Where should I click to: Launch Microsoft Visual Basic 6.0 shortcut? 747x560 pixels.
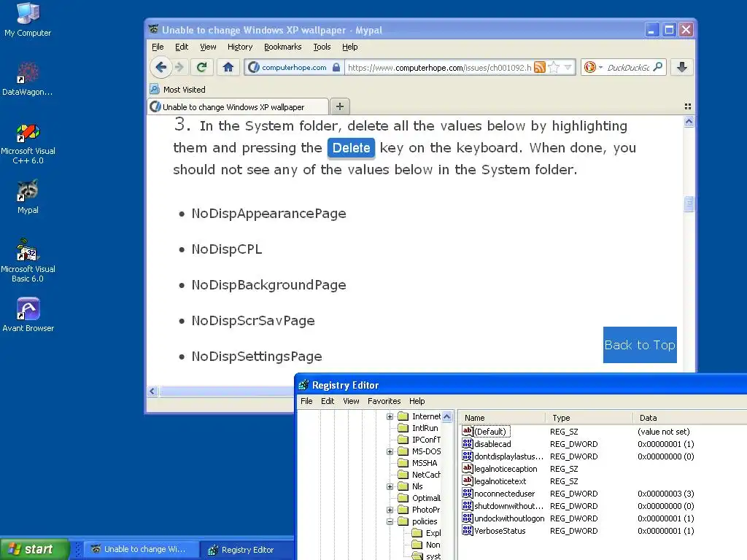[28, 261]
